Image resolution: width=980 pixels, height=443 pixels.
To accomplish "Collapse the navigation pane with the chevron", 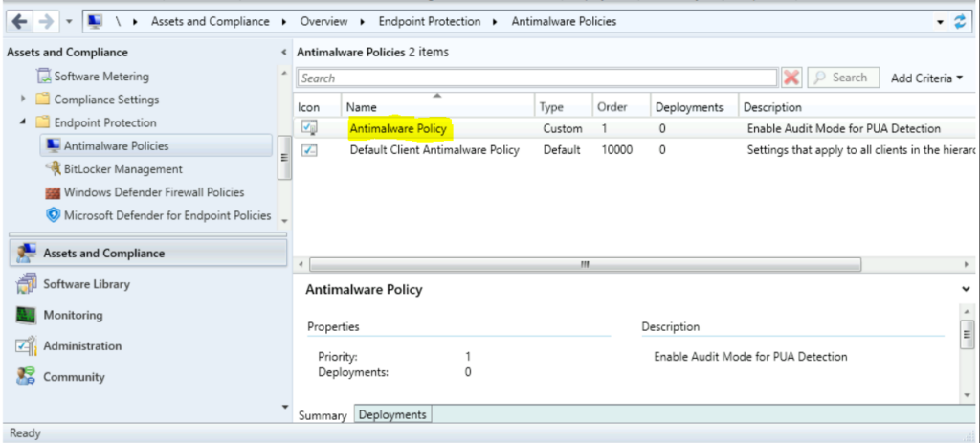I will tap(283, 53).
